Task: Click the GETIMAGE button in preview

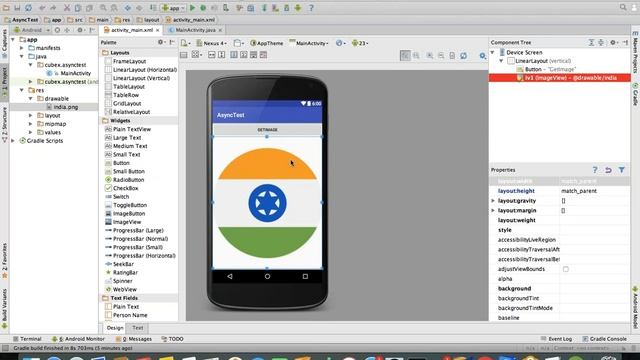Action: click(x=267, y=130)
